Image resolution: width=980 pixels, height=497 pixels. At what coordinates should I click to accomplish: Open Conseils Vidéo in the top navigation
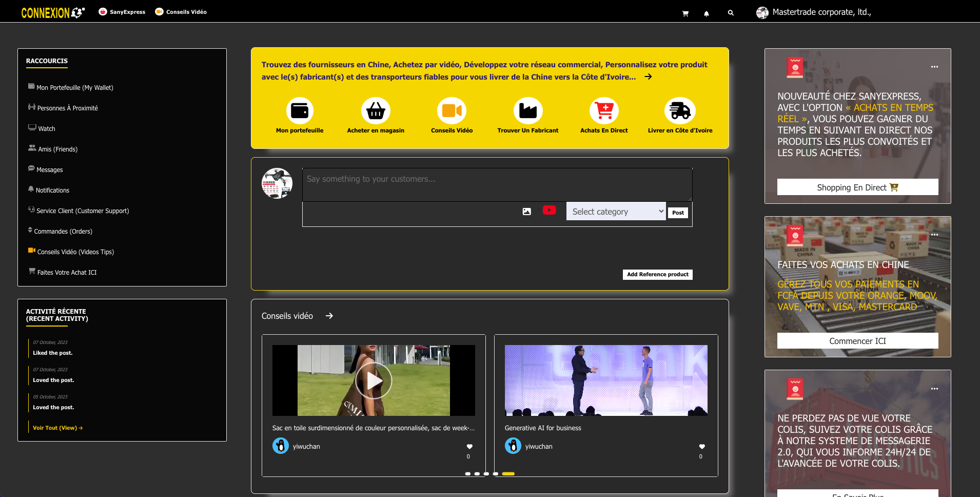click(181, 12)
